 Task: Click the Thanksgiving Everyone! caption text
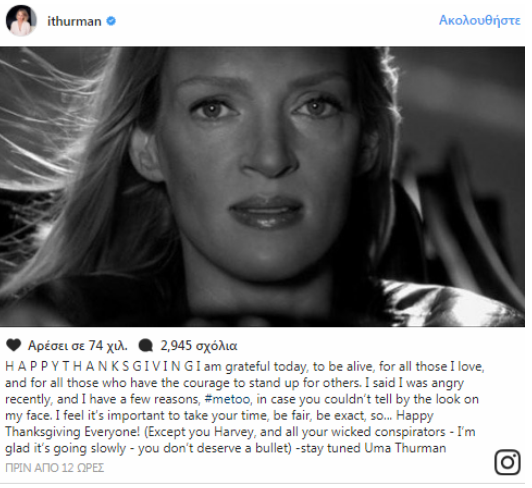(72, 432)
